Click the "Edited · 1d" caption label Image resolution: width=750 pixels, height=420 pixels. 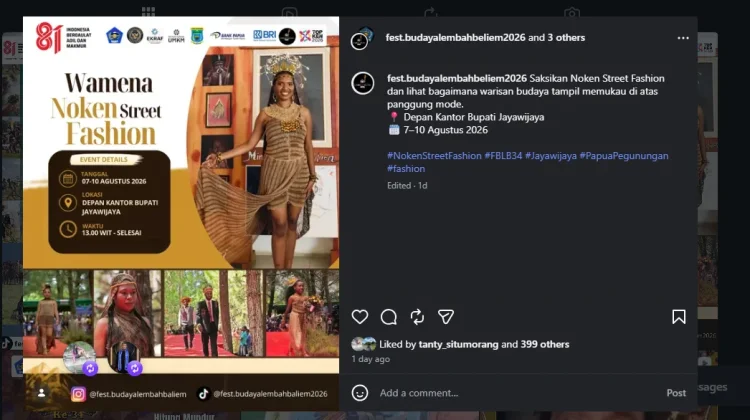407,186
